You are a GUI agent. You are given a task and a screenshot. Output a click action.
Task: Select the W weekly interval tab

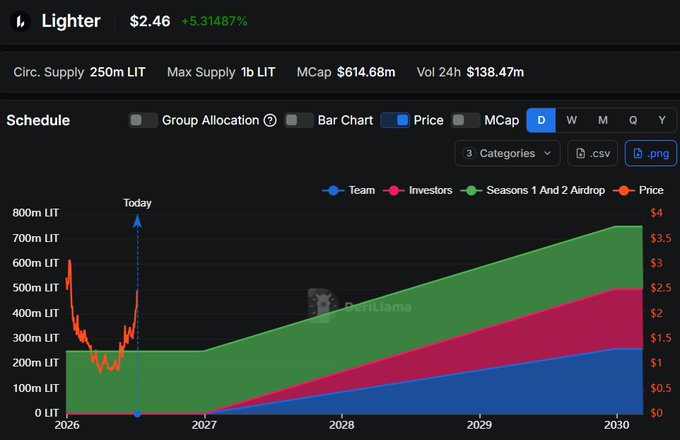[572, 120]
